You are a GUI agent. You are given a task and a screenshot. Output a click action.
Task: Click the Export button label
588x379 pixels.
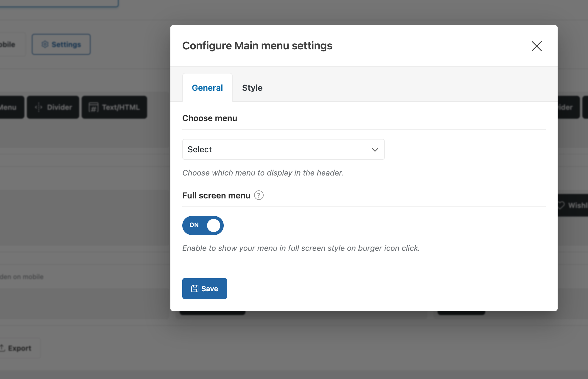(20, 348)
